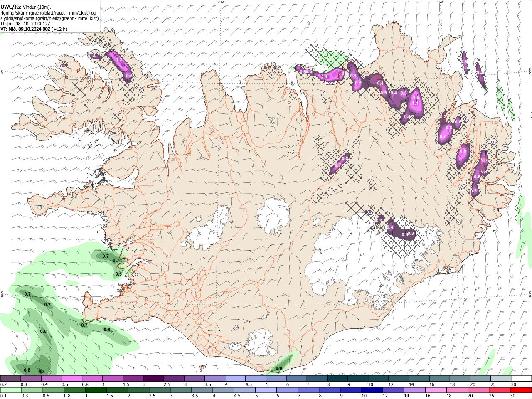
Task: Click the 'VT: Mið. 09.10.2024 00Z' valid time
Action: coord(26,29)
